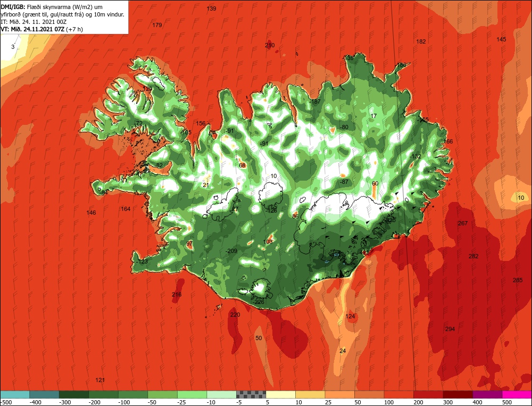Image resolution: width=532 pixels, height=406 pixels.
Task: Click the value 294 in the southeast sea
Action: (x=450, y=329)
